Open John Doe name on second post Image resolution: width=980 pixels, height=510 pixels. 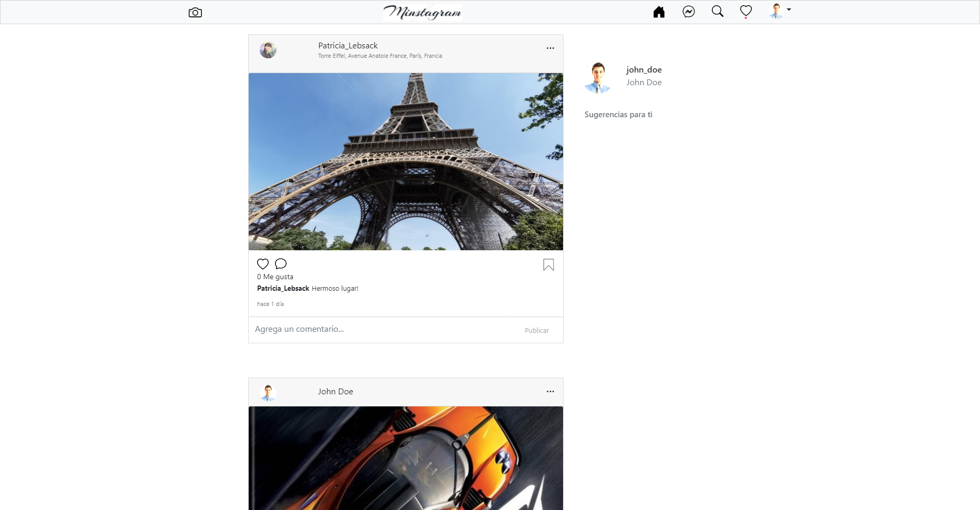click(335, 392)
